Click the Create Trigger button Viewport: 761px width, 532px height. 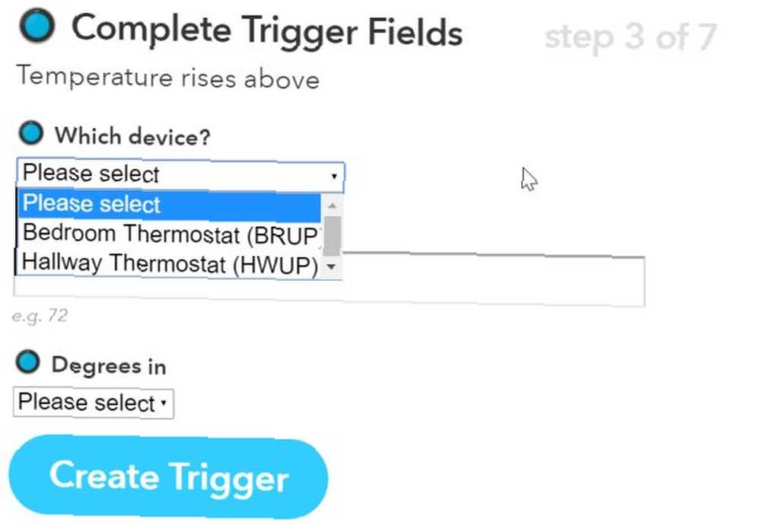click(x=168, y=476)
